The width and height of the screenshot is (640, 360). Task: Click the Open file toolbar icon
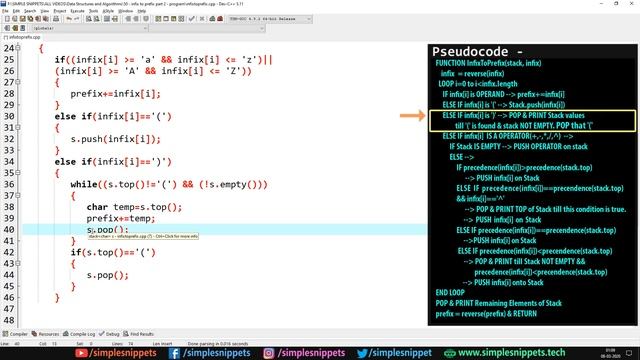click(x=15, y=19)
